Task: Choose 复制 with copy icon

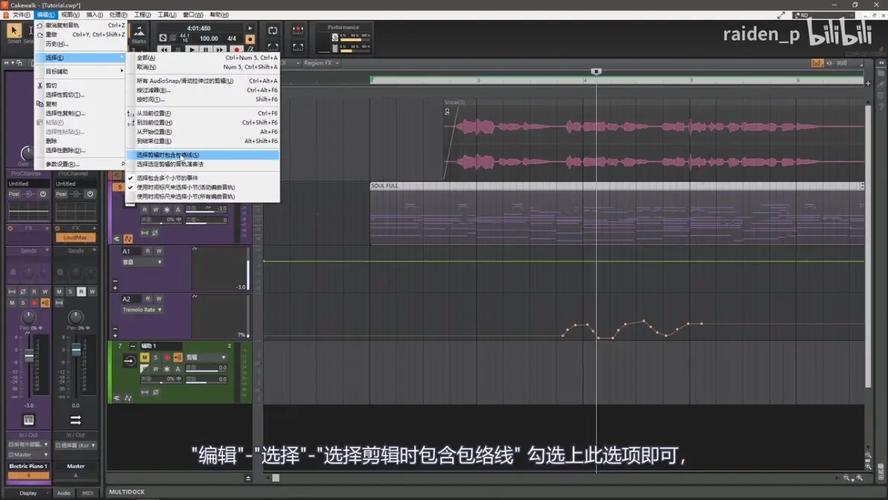Action: point(80,104)
